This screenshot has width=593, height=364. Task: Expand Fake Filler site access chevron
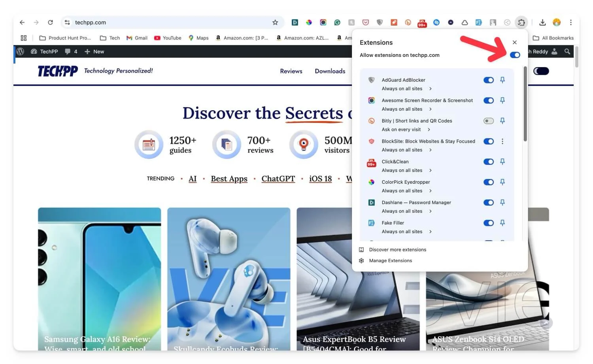click(431, 232)
